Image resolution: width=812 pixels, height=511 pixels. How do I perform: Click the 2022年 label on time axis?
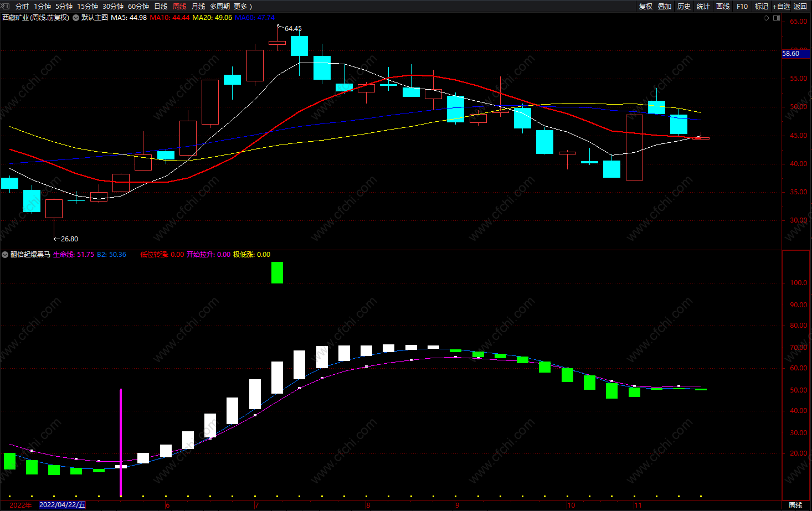point(21,505)
